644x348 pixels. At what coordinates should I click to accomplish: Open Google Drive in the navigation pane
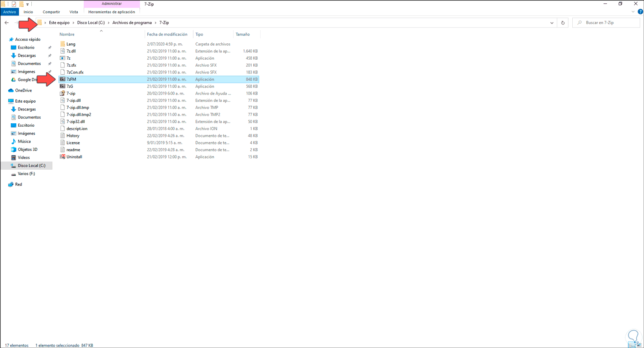[27, 80]
